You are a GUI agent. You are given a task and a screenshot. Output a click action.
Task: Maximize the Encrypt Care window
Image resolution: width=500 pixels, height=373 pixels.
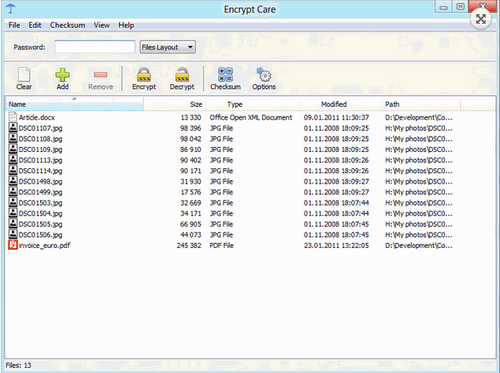tap(460, 7)
